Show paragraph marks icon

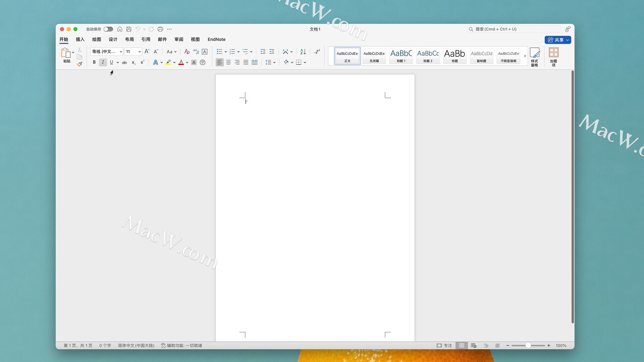coord(317,52)
